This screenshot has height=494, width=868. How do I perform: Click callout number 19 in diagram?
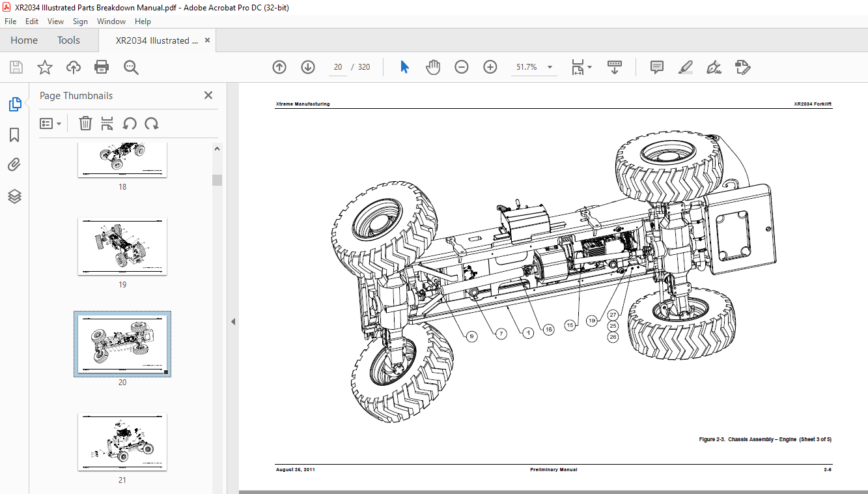click(592, 321)
